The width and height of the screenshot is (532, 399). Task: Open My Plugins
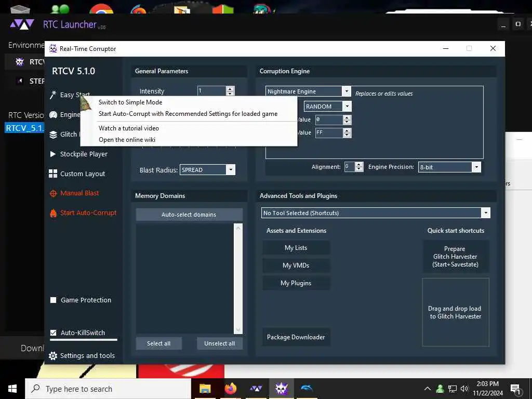(296, 283)
